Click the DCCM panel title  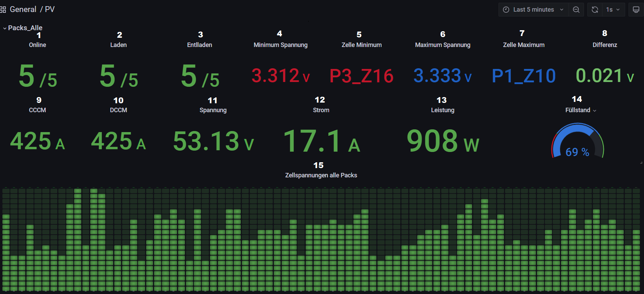(118, 110)
